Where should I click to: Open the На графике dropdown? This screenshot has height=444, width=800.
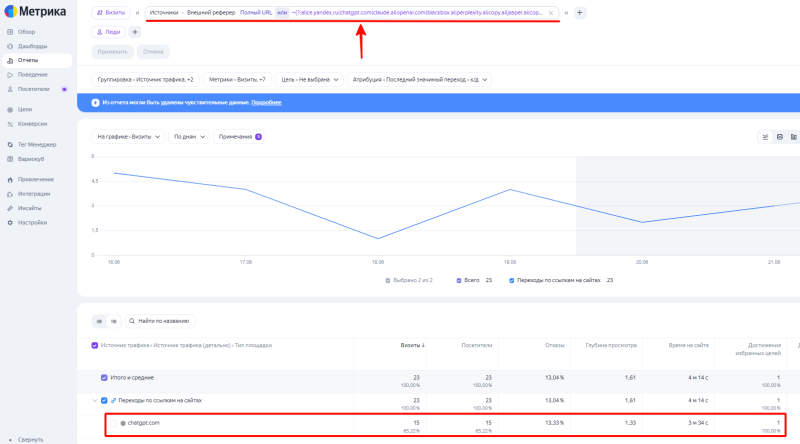tap(128, 137)
